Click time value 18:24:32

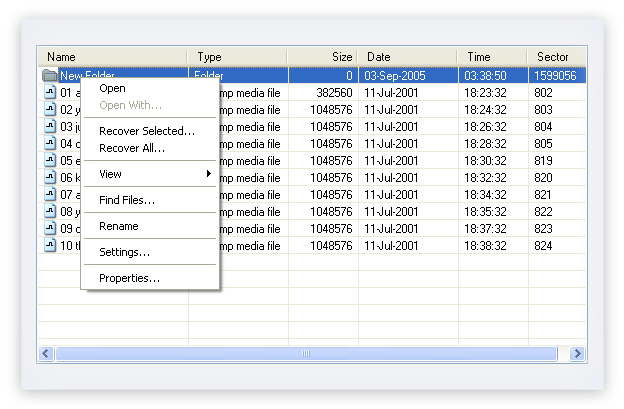[x=485, y=110]
